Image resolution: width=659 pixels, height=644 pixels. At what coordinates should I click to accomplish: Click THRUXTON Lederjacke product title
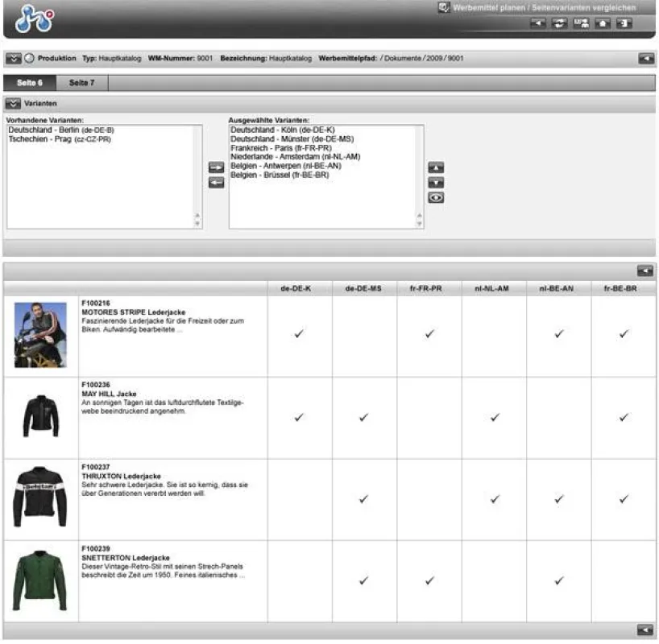(121, 476)
